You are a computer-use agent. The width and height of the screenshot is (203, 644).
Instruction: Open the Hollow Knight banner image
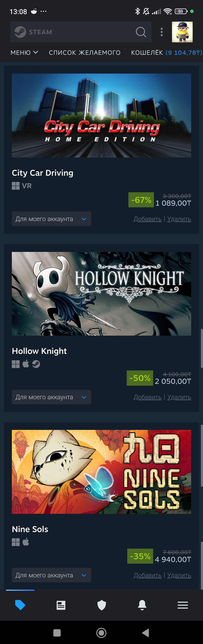click(101, 294)
